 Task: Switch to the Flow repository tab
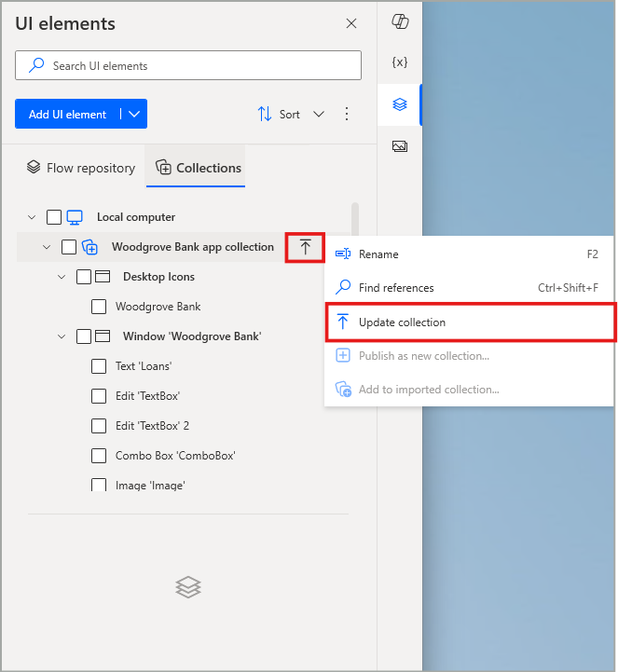(80, 168)
